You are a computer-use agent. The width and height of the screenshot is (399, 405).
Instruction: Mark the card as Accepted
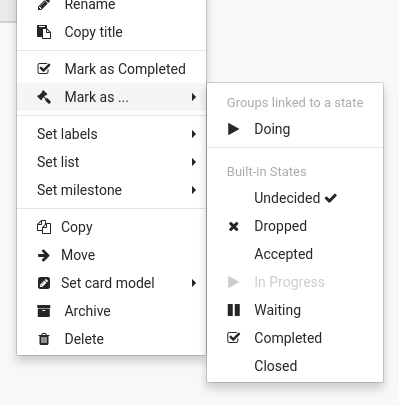pyautogui.click(x=295, y=254)
